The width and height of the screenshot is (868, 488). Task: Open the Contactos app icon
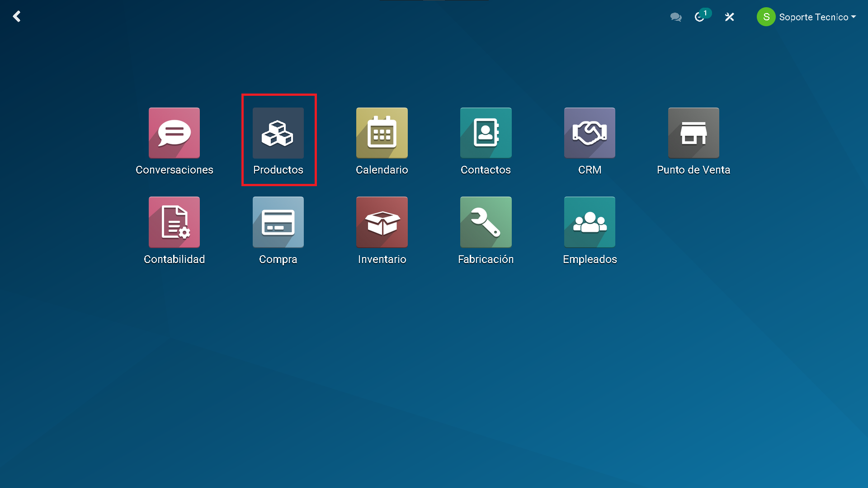[486, 133]
